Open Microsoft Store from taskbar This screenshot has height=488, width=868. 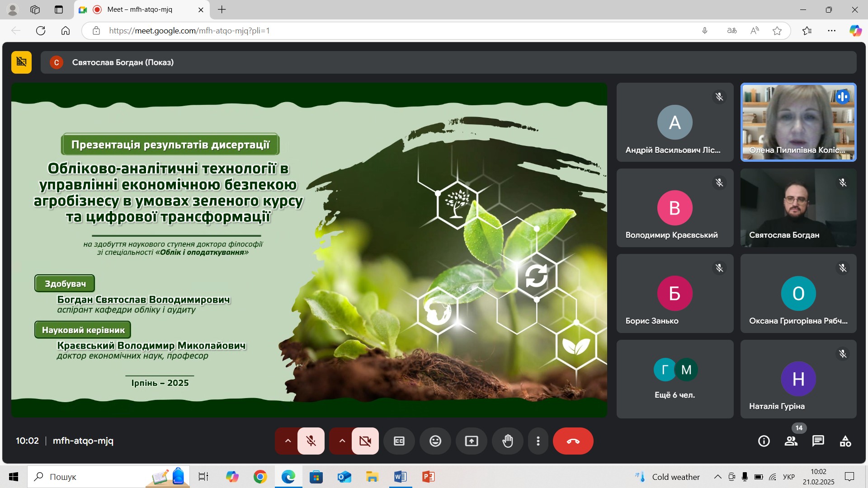(x=316, y=477)
